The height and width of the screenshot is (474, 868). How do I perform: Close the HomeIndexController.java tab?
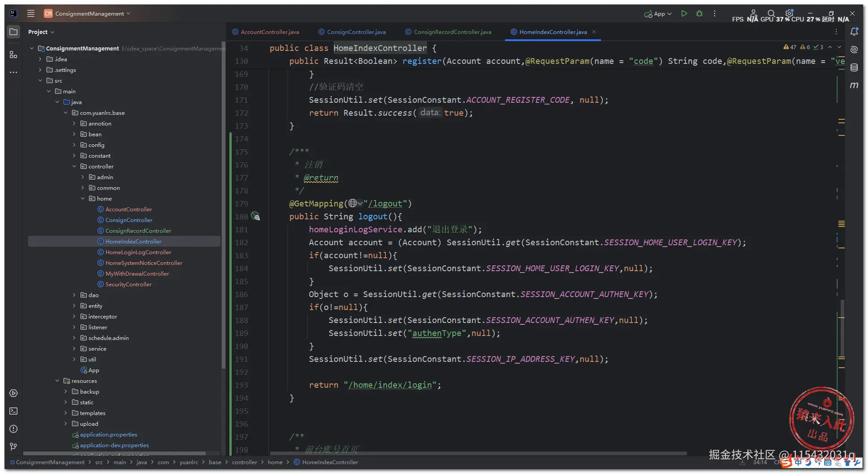[x=594, y=32]
